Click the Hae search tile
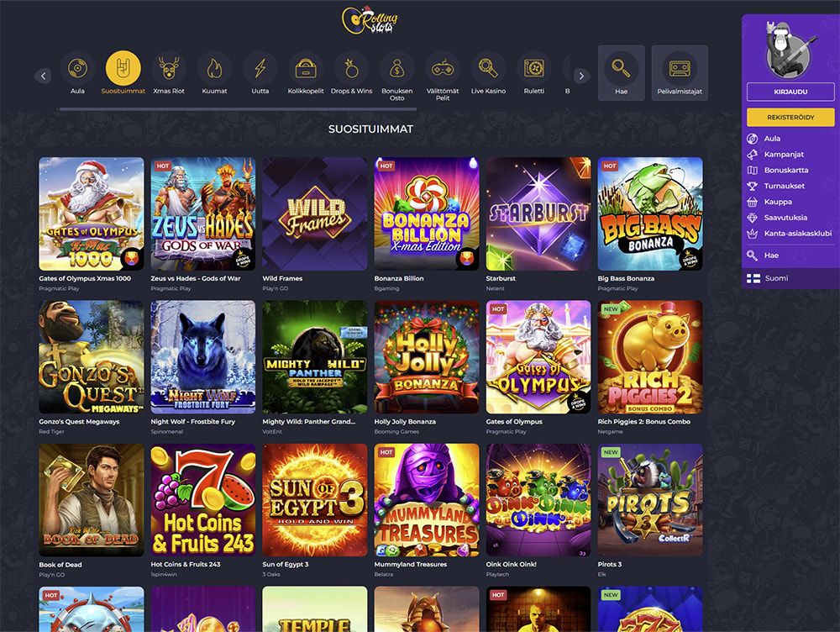The height and width of the screenshot is (632, 840). click(x=621, y=73)
